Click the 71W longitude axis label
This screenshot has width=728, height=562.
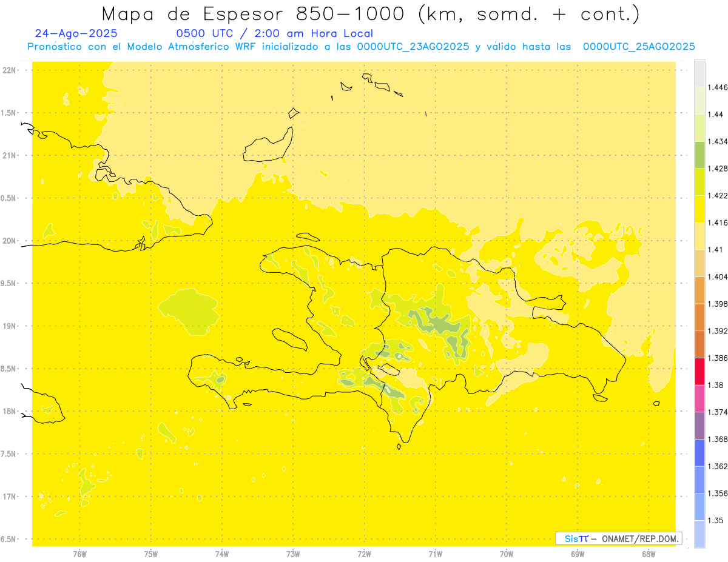coord(435,554)
